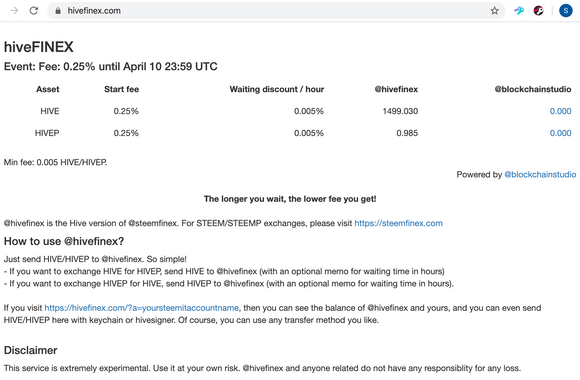The height and width of the screenshot is (380, 580).
Task: Click the @hivefinex column header
Action: pyautogui.click(x=396, y=89)
